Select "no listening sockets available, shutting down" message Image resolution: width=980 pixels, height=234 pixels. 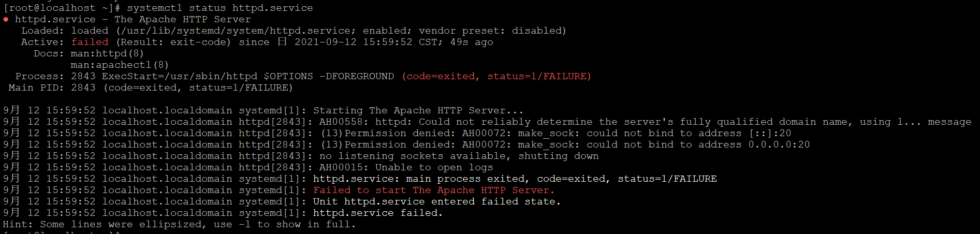pos(459,156)
